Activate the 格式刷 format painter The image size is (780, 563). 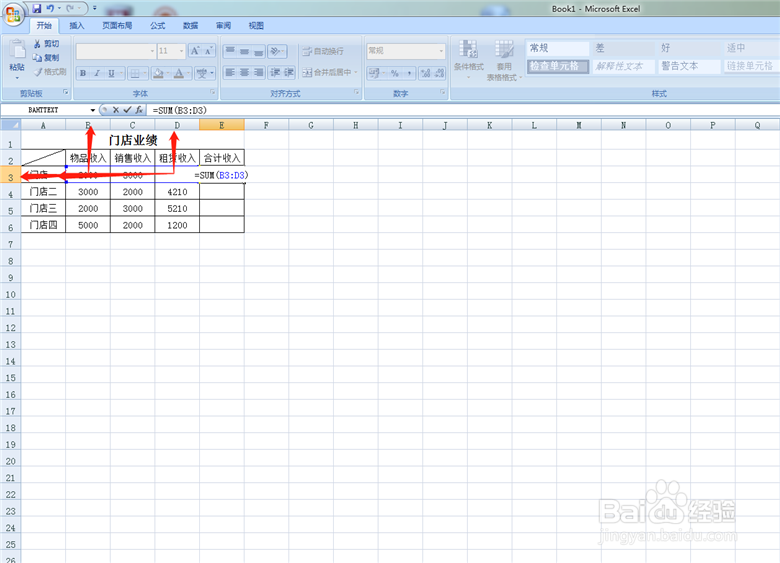pyautogui.click(x=50, y=72)
